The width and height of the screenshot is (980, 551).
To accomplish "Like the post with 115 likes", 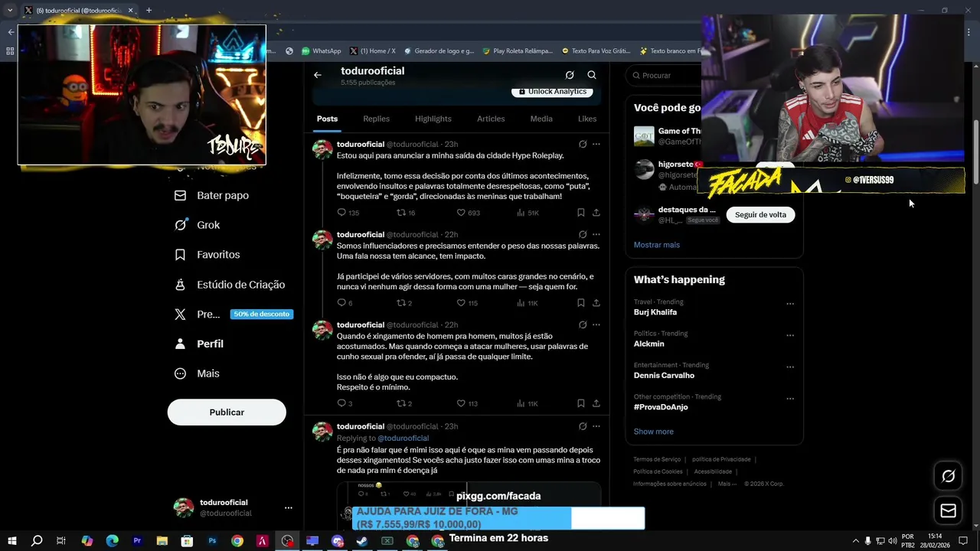I will (x=461, y=303).
